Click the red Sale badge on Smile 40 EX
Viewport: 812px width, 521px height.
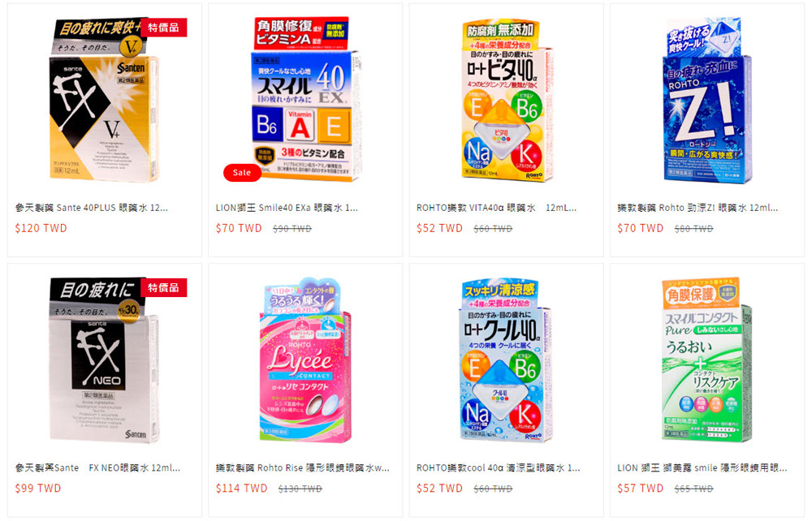(242, 173)
